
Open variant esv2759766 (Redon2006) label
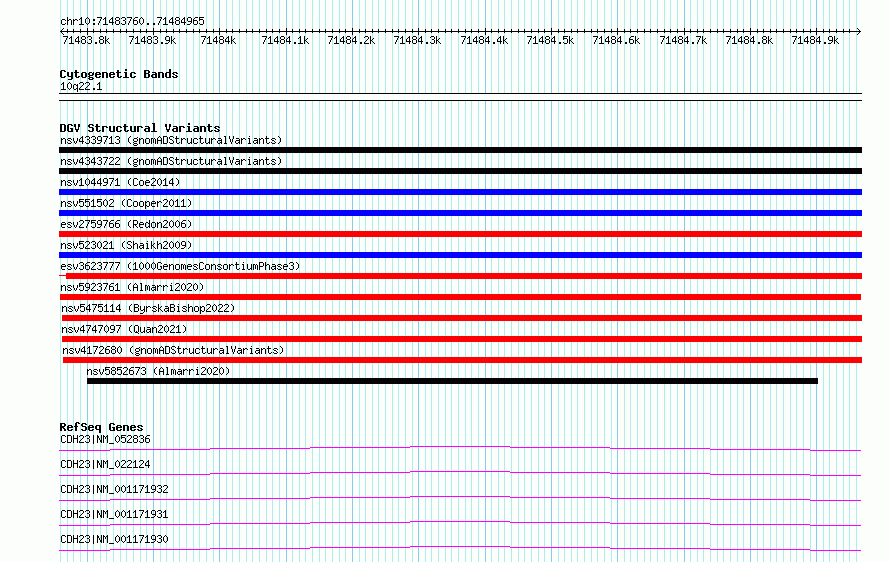click(126, 224)
